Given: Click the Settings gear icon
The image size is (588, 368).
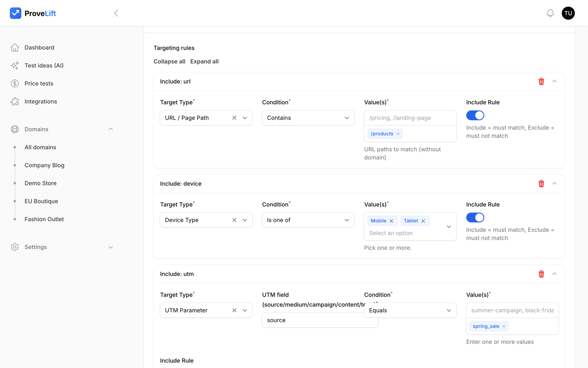Looking at the screenshot, I should pos(15,247).
